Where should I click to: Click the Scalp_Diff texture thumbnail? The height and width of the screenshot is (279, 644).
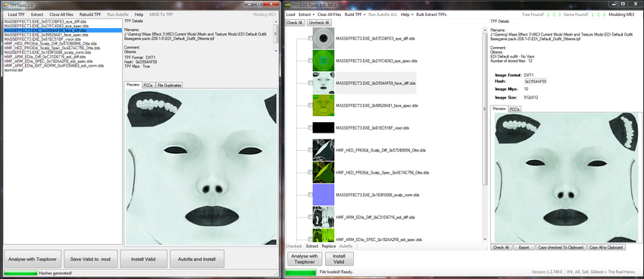(324, 150)
